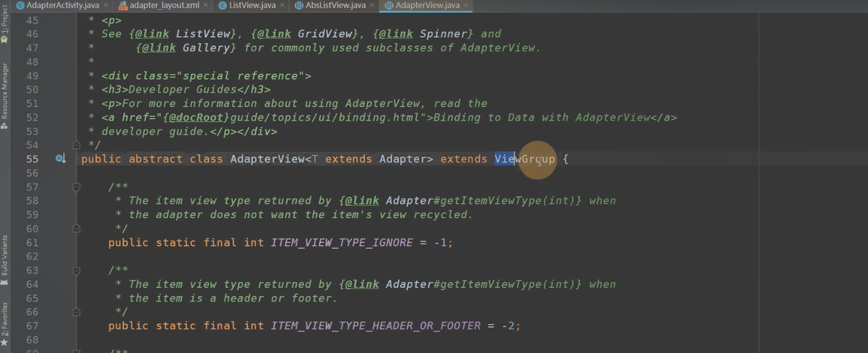Click the value -2 on line 67

pyautogui.click(x=508, y=326)
